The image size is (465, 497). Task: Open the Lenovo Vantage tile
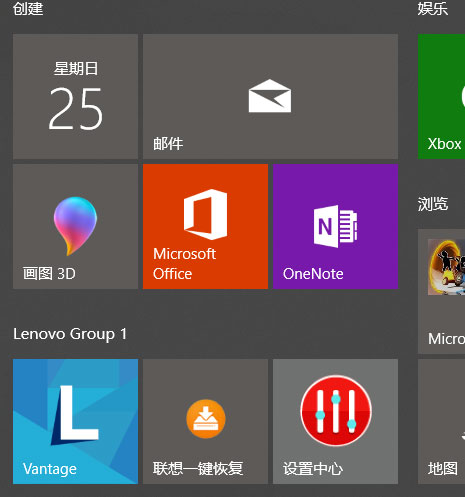click(75, 421)
